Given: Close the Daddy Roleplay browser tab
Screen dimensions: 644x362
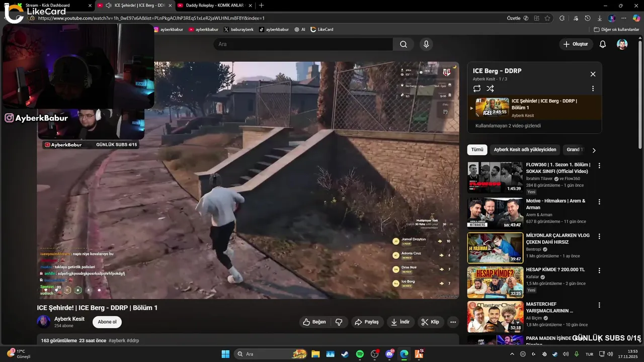Looking at the screenshot, I should [x=250, y=5].
